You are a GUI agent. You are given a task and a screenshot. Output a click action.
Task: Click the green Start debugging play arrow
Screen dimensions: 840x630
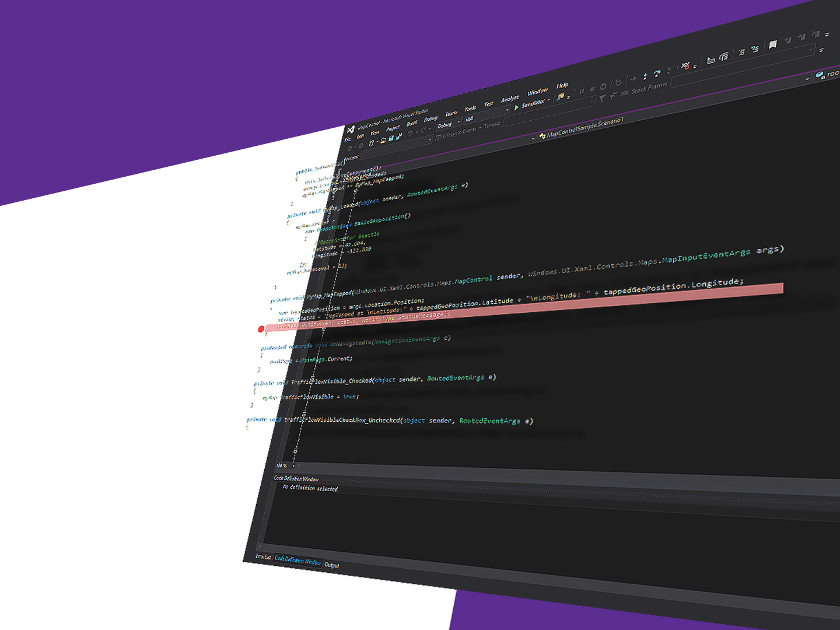[x=516, y=107]
